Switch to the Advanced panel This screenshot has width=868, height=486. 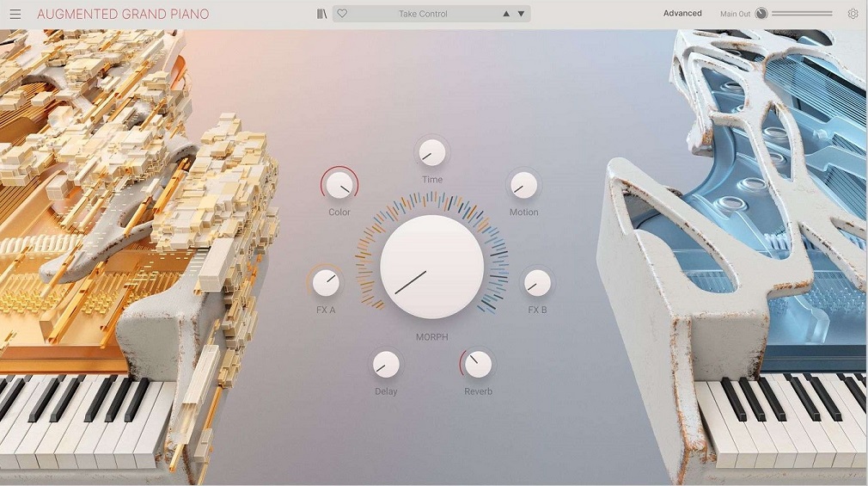point(682,13)
